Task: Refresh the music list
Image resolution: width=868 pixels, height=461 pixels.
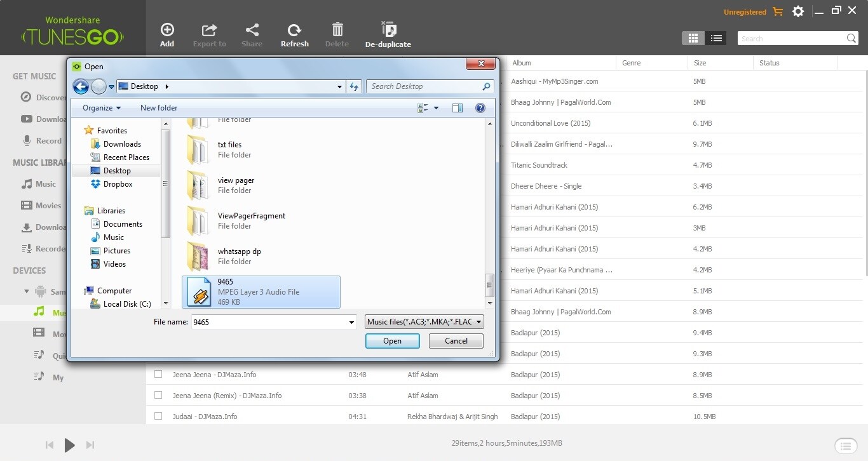Action: pyautogui.click(x=294, y=35)
